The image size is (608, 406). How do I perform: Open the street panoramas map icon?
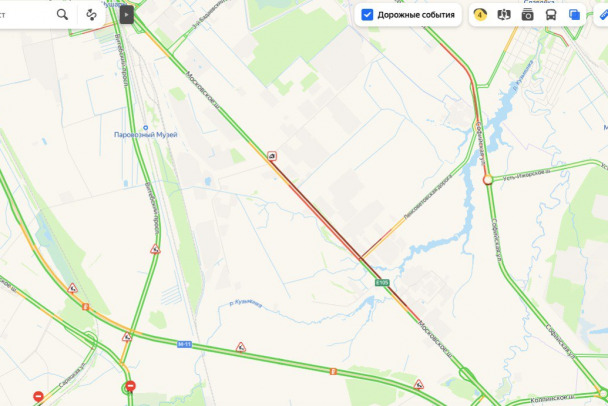tap(504, 15)
